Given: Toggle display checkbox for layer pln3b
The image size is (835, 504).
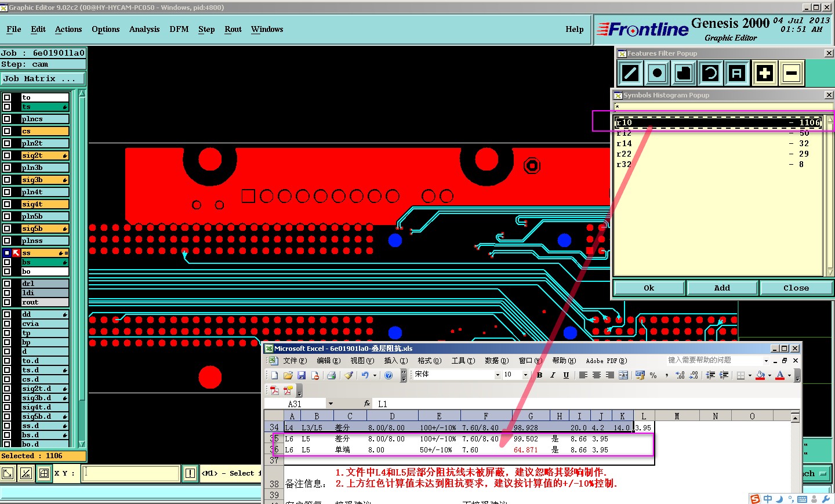Looking at the screenshot, I should 7,168.
